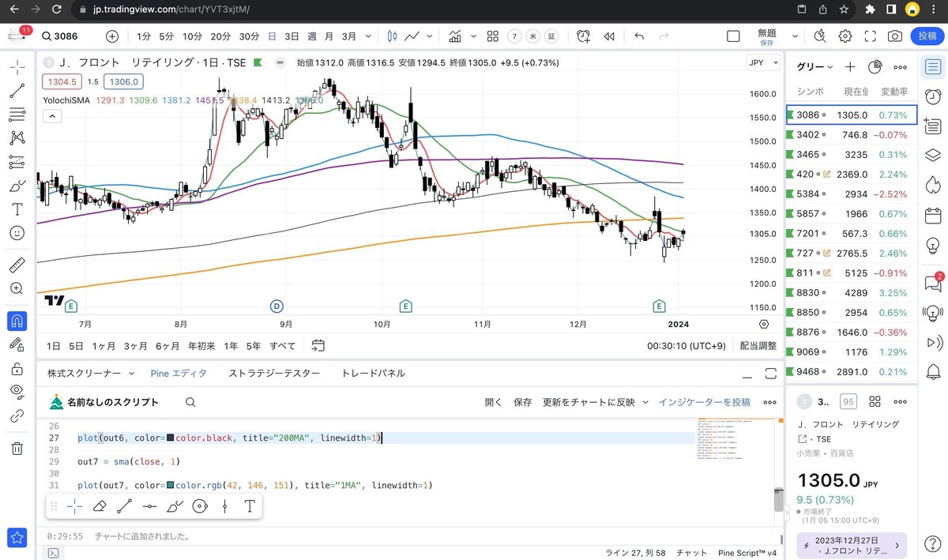Toggle the layout checkbox next to 無題
The height and width of the screenshot is (560, 948).
(733, 36)
